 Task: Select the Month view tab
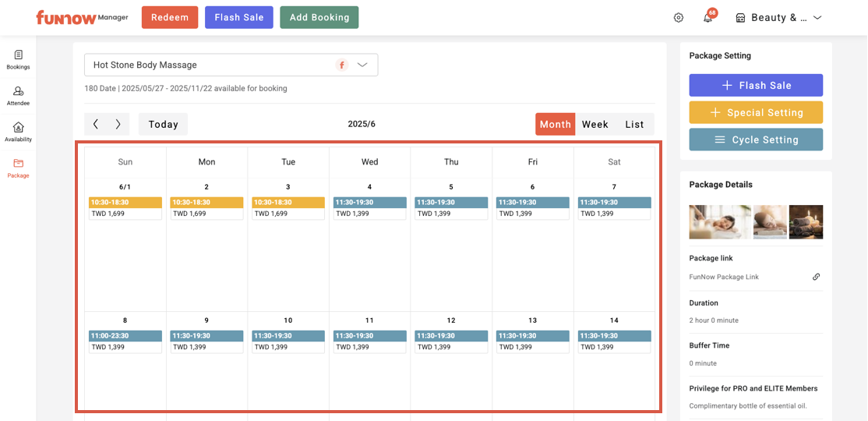(x=555, y=124)
